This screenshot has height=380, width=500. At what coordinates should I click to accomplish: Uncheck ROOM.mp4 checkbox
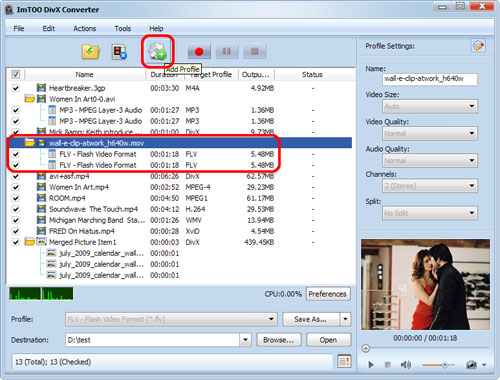point(16,198)
